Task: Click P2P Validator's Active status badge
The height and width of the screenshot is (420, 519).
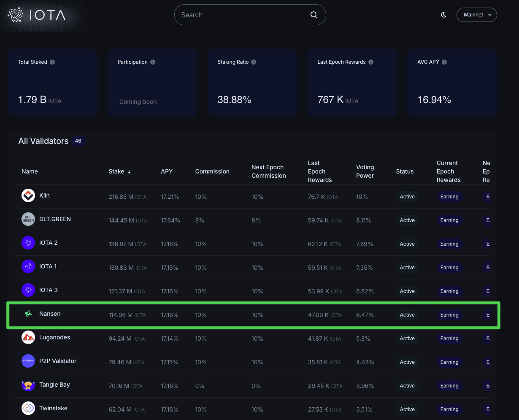Action: click(x=407, y=362)
